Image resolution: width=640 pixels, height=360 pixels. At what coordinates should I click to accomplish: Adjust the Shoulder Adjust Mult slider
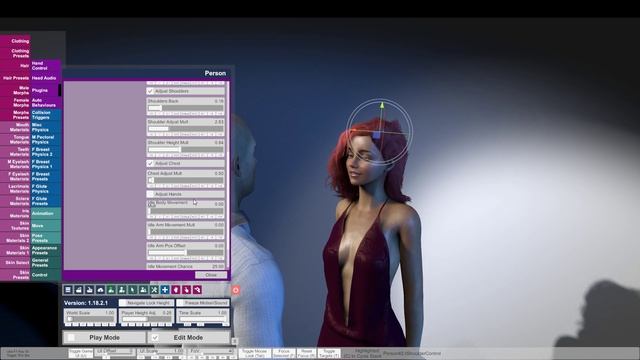pos(185,129)
